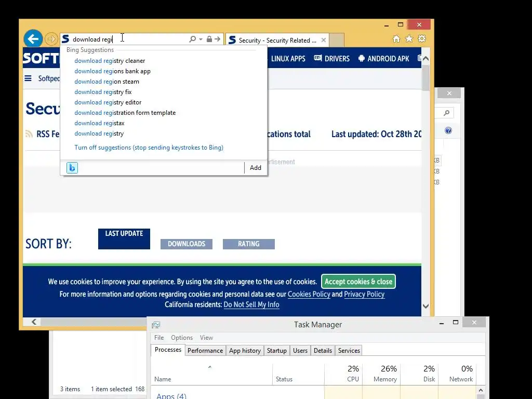Open the Cookies Policy link

tap(309, 294)
